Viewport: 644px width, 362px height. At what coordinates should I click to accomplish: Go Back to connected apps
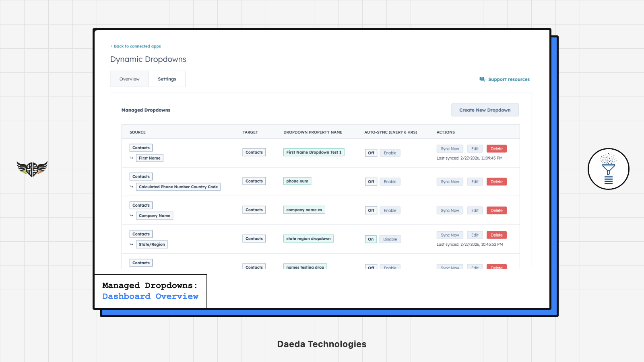point(137,46)
